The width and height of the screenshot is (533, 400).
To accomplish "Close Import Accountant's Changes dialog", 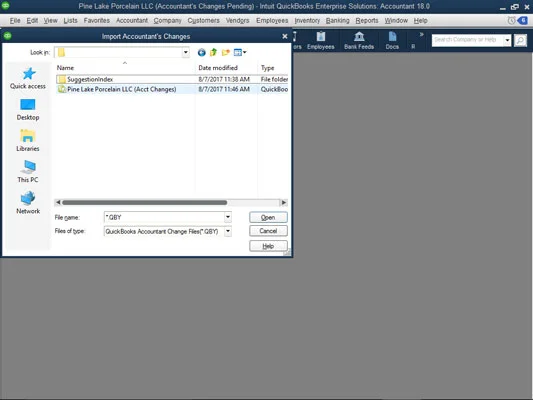I will [x=285, y=36].
